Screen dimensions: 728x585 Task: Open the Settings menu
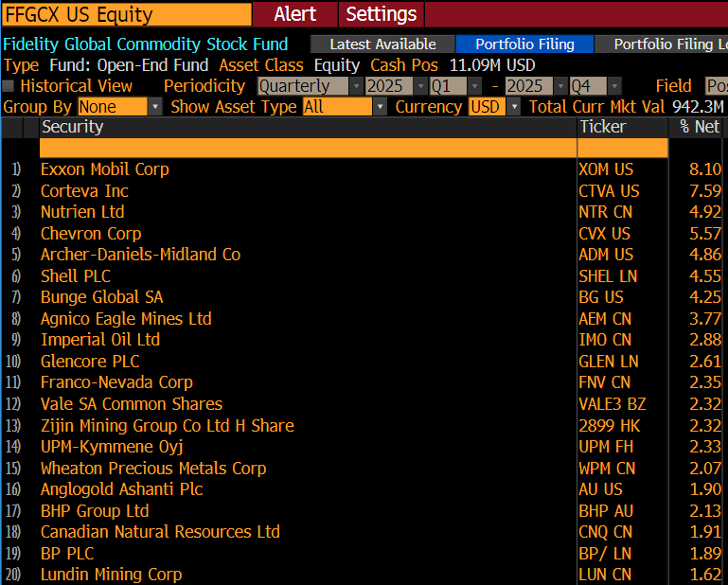[x=382, y=14]
